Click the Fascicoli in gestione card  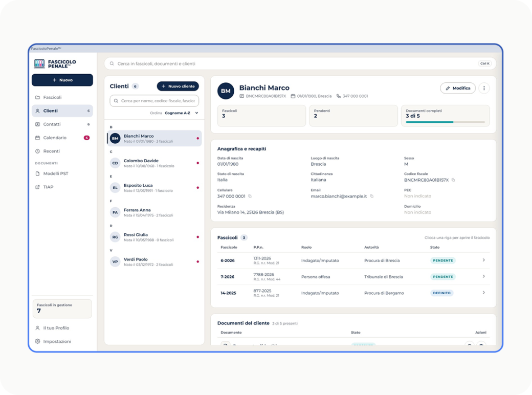click(62, 309)
